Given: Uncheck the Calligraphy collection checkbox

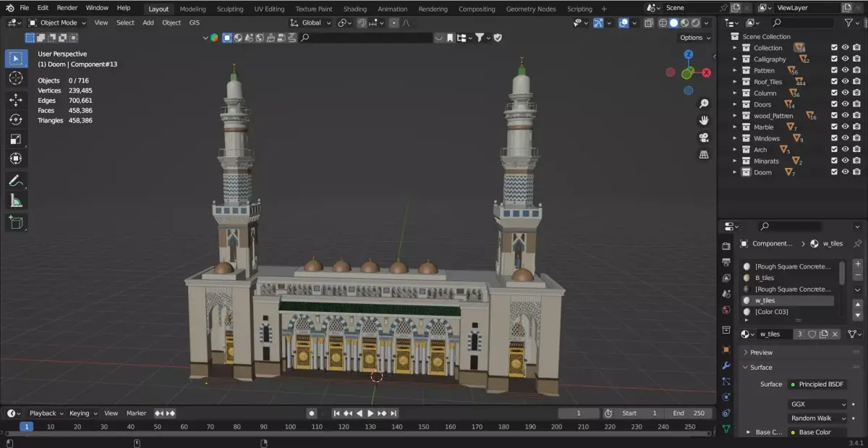Looking at the screenshot, I should (834, 59).
